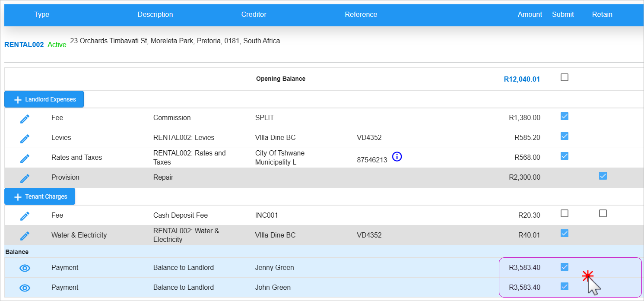Toggle Submit for John Green payment
This screenshot has height=301, width=644.
[564, 286]
